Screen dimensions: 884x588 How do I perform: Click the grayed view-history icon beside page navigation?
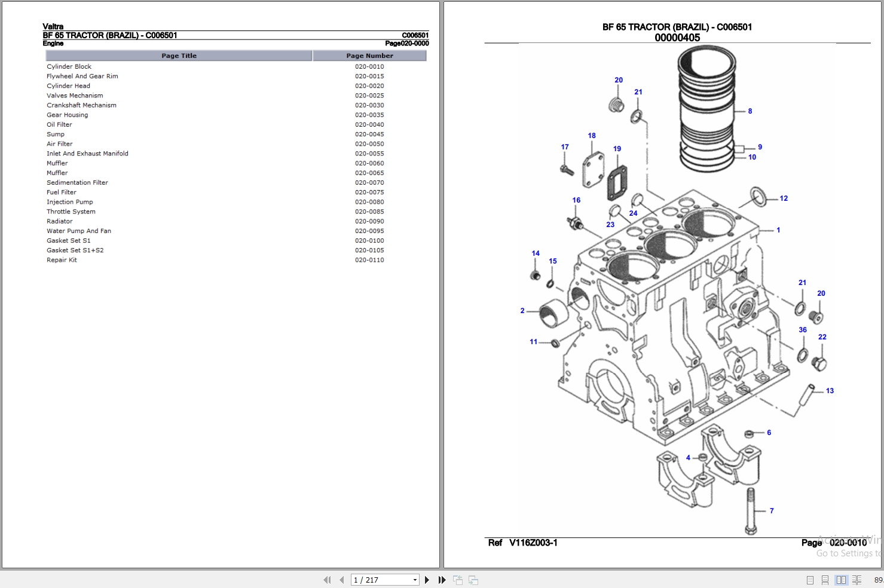[x=458, y=580]
